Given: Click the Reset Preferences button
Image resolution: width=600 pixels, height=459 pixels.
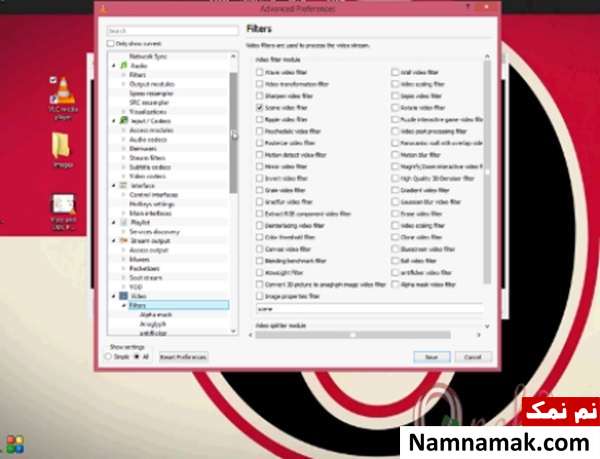Looking at the screenshot, I should click(x=183, y=357).
